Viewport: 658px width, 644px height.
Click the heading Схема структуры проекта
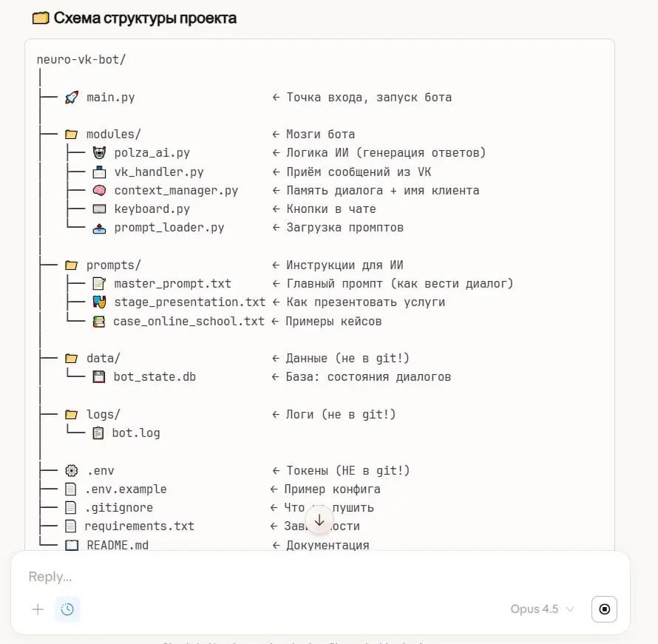145,18
